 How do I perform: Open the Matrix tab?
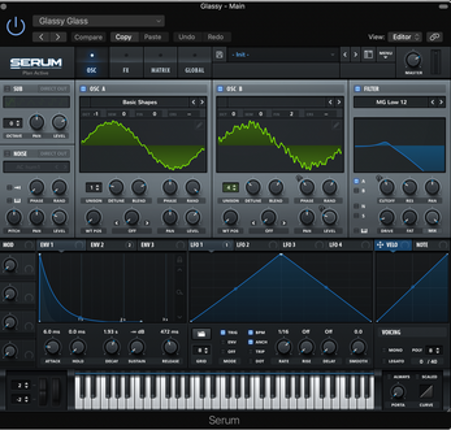[x=160, y=63]
